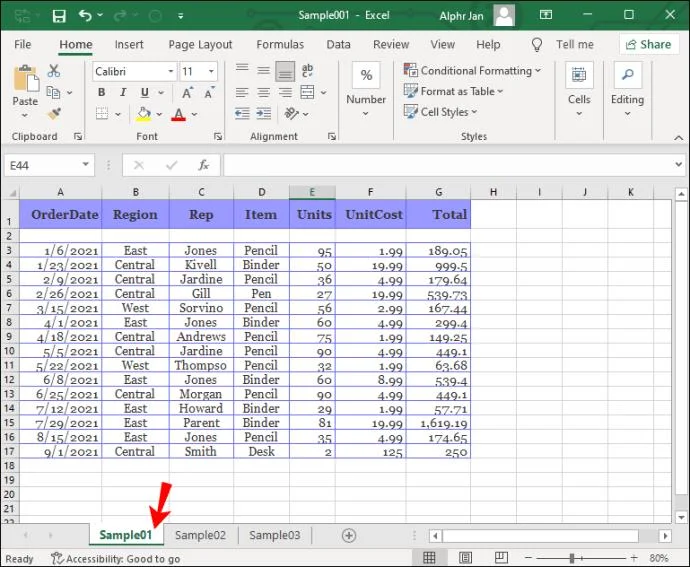Toggle Bold formatting
Image resolution: width=690 pixels, height=567 pixels.
coord(102,92)
